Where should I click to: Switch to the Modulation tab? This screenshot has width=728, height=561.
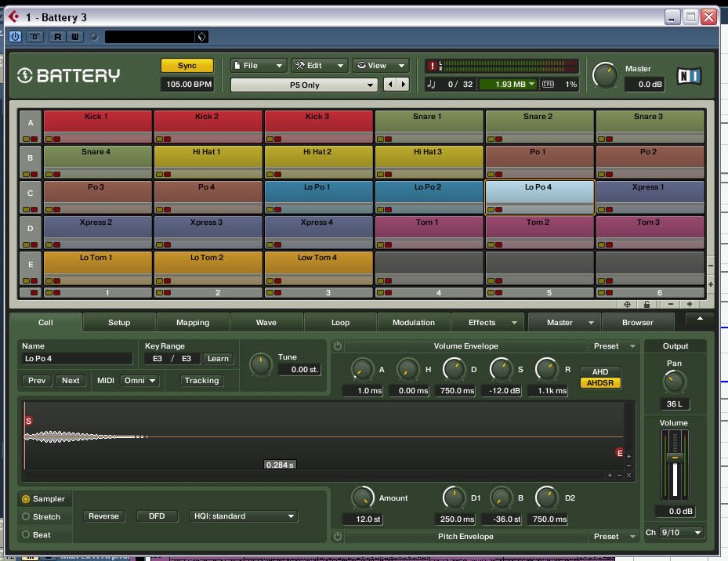[x=413, y=322]
